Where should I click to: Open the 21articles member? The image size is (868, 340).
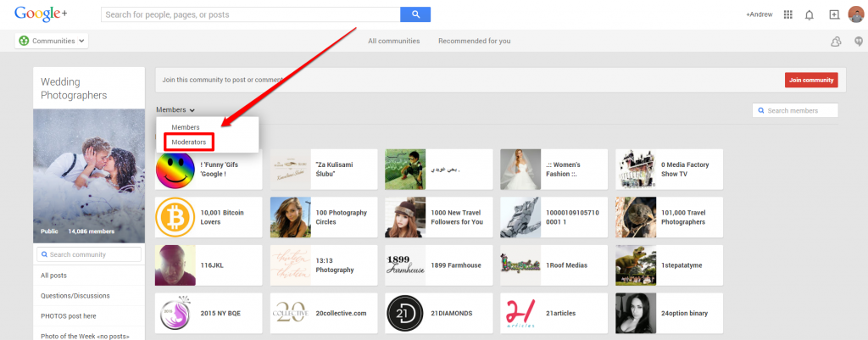pos(554,313)
